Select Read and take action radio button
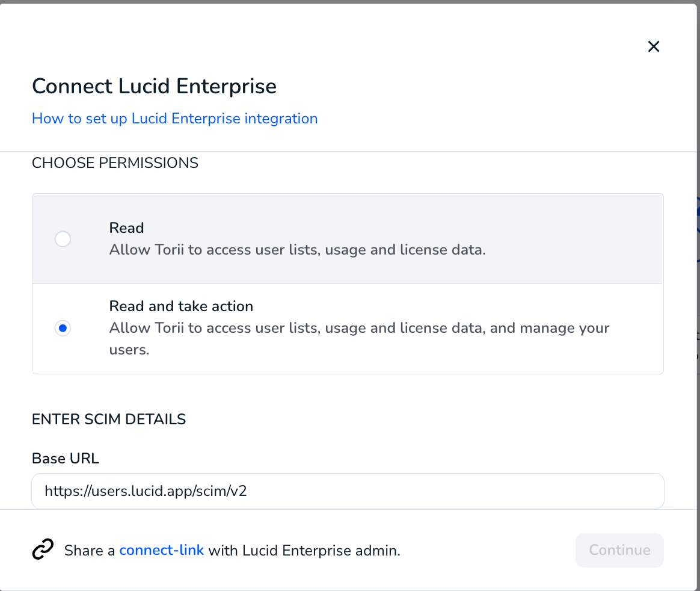700x591 pixels. coord(63,329)
